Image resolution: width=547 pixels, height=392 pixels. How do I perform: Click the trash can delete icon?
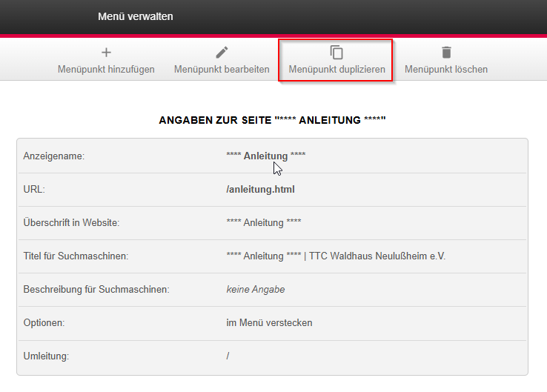tap(446, 53)
